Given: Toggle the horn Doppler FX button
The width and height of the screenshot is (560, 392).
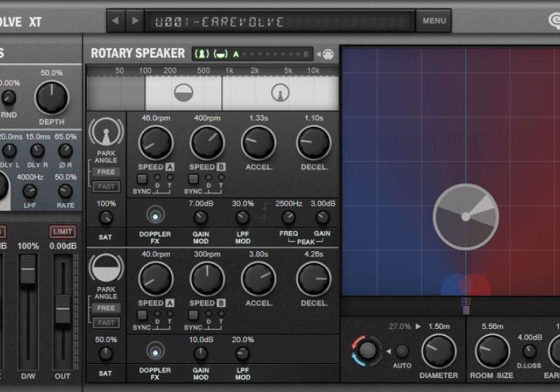Looking at the screenshot, I should click(155, 215).
